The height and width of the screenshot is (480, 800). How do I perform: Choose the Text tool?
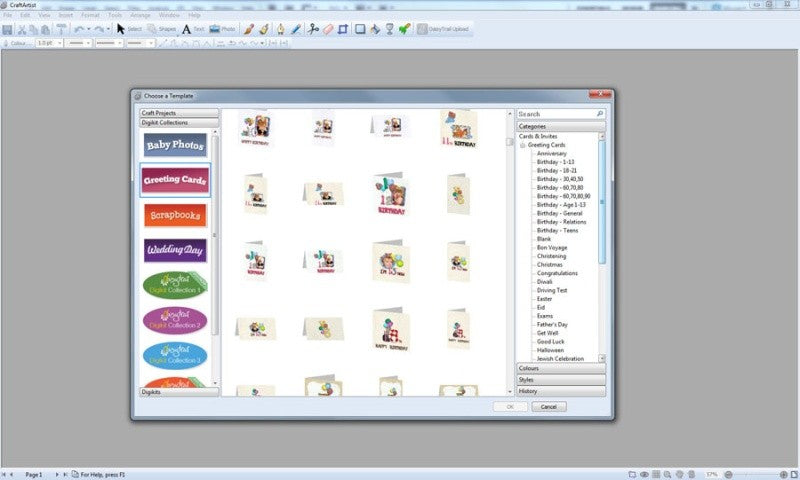193,29
